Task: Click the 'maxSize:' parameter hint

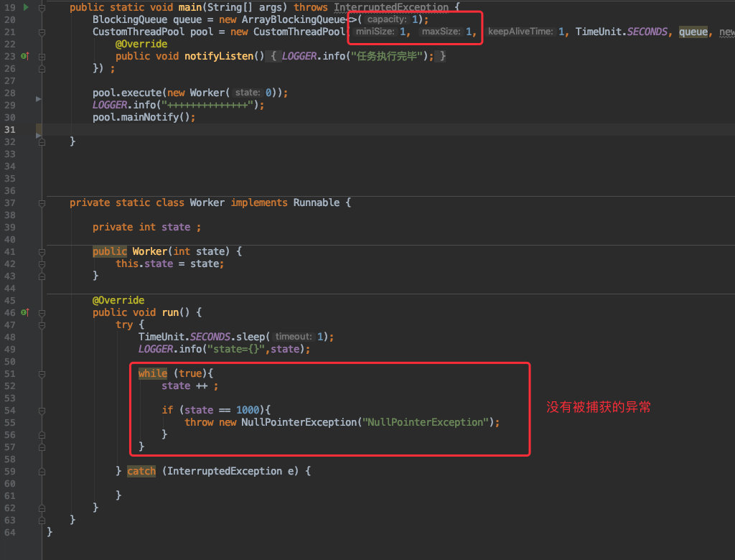Action: point(441,32)
